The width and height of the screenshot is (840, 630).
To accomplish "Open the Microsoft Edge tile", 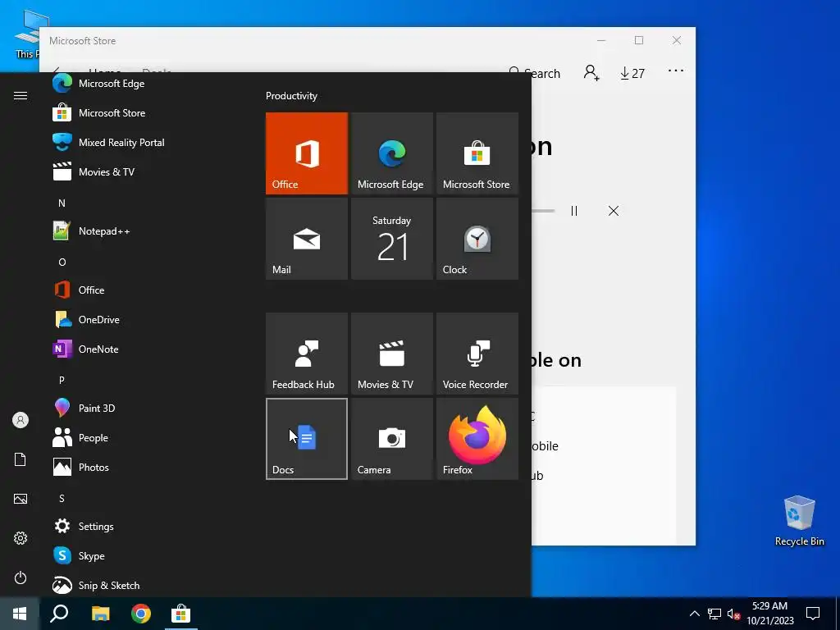I will coord(391,153).
